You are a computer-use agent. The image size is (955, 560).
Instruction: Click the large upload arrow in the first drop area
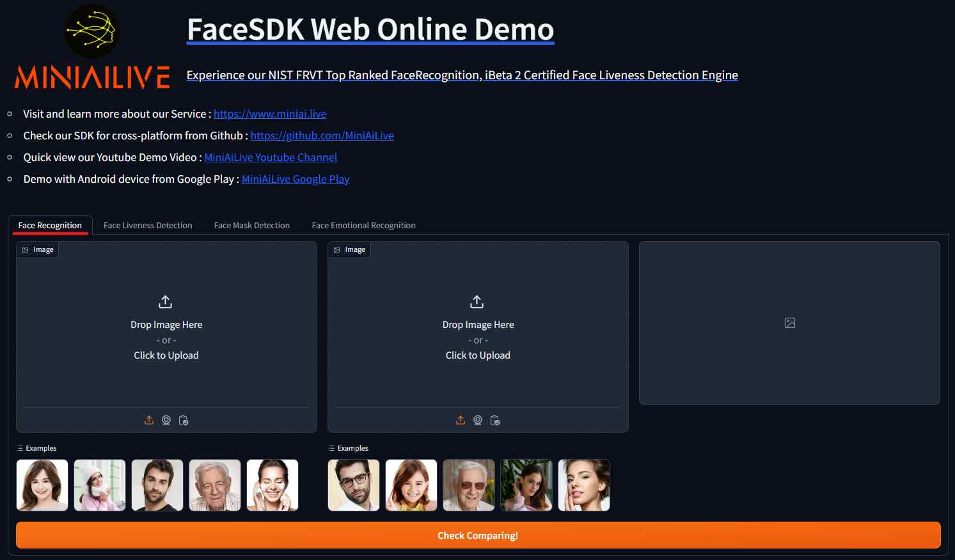(166, 301)
